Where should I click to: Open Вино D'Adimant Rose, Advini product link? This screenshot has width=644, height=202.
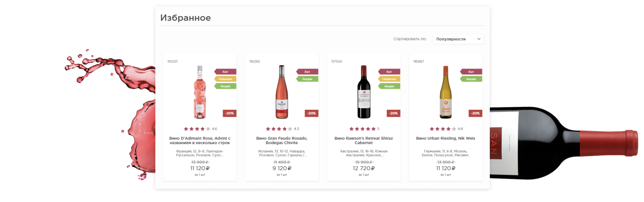tap(199, 140)
